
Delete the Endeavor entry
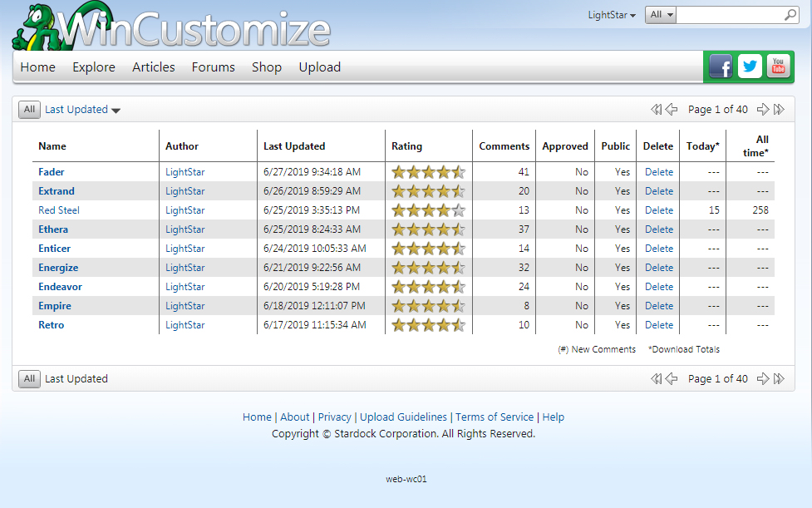(x=659, y=287)
